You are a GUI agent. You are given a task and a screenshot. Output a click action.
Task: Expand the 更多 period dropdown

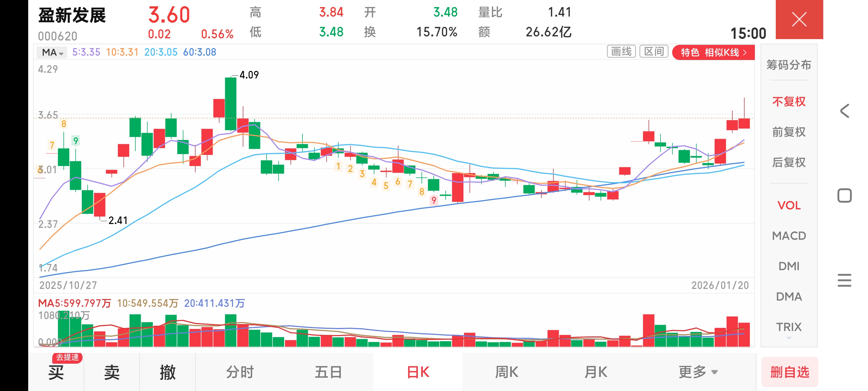[697, 372]
